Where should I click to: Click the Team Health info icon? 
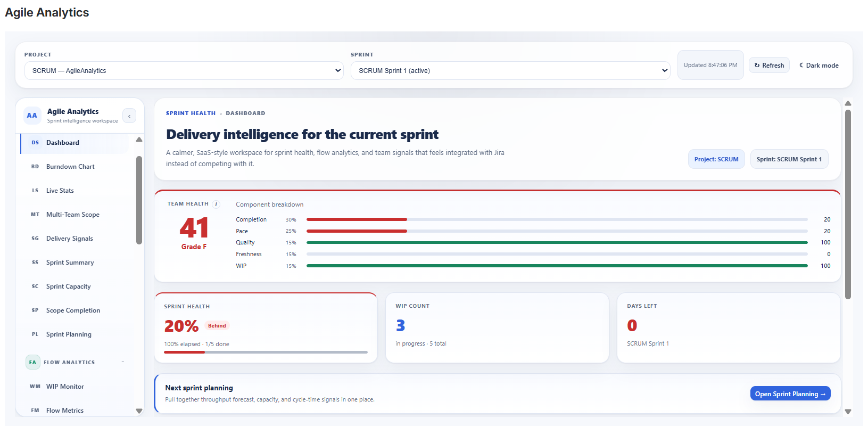216,204
